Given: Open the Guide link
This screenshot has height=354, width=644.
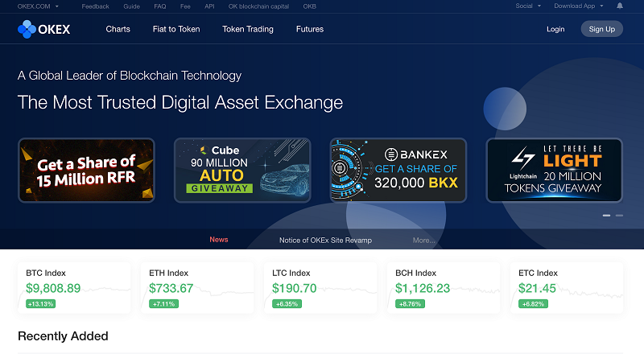Looking at the screenshot, I should (131, 6).
